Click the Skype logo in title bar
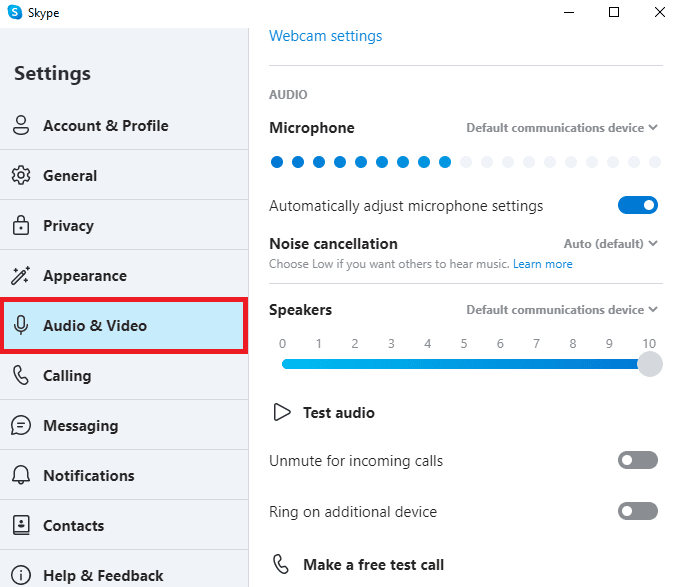Screen dimensions: 679x587 pyautogui.click(x=15, y=12)
